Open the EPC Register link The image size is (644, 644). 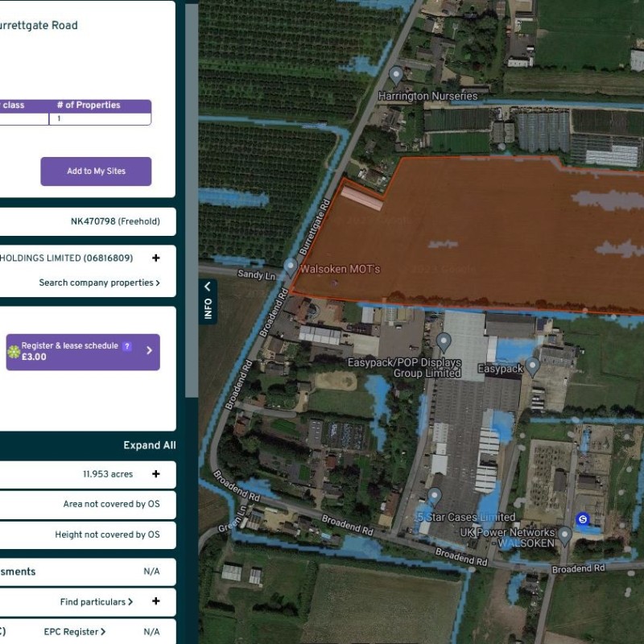coord(75,632)
